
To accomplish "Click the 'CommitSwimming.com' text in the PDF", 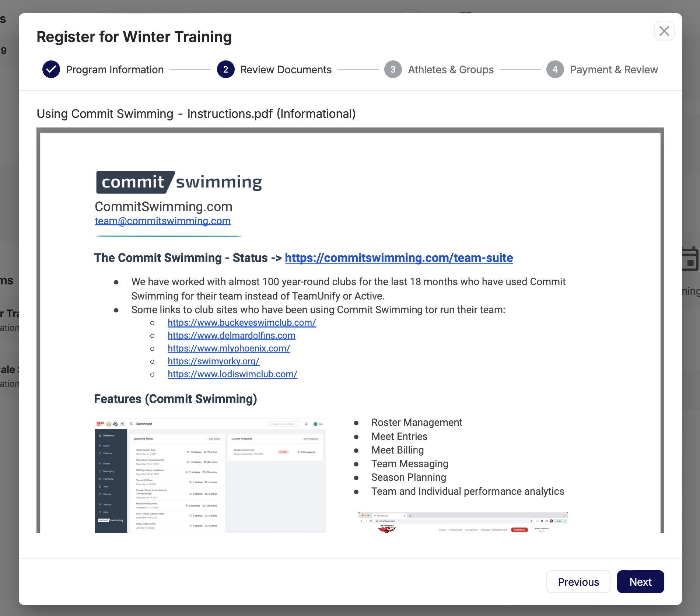I will pos(164,207).
